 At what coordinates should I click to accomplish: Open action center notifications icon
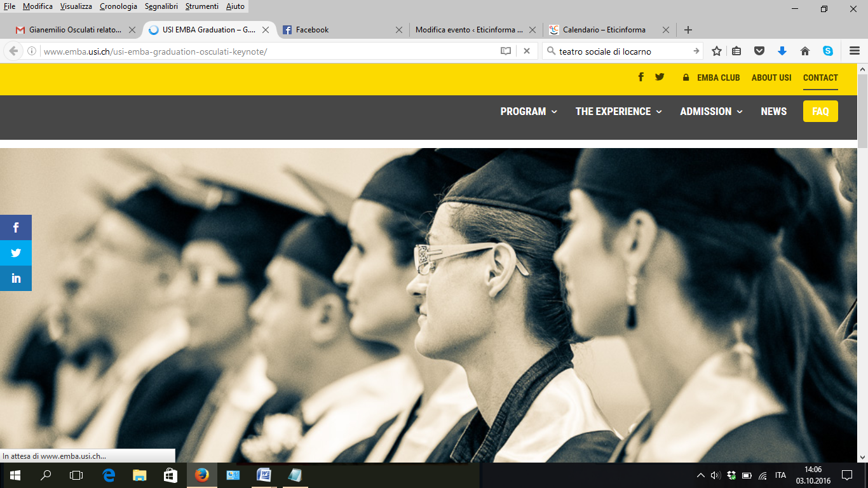[847, 475]
